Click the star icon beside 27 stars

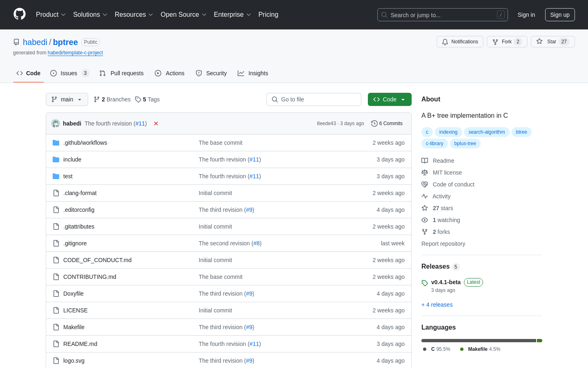(425, 208)
